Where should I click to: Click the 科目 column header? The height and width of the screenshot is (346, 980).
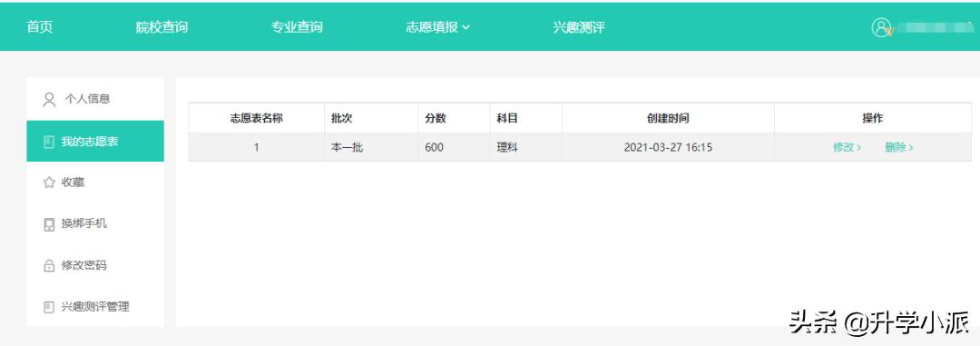coord(525,118)
